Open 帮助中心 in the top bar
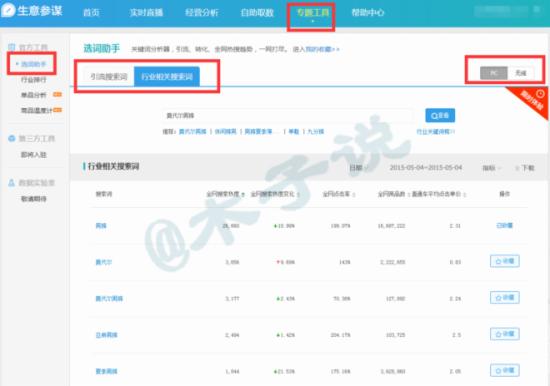550x386 pixels. (x=368, y=13)
